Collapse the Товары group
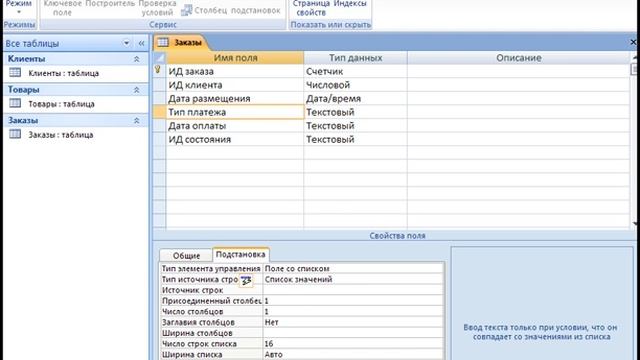640x360 pixels. tap(137, 90)
